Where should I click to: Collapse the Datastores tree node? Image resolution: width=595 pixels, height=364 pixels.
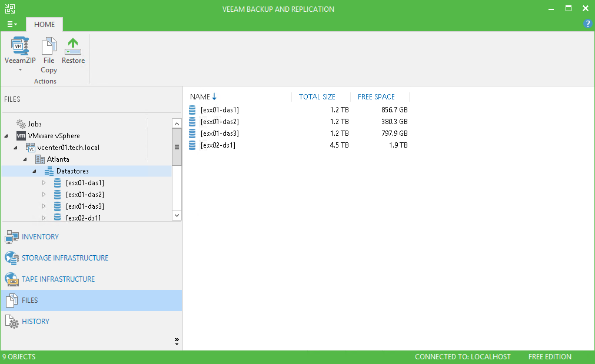(x=35, y=171)
